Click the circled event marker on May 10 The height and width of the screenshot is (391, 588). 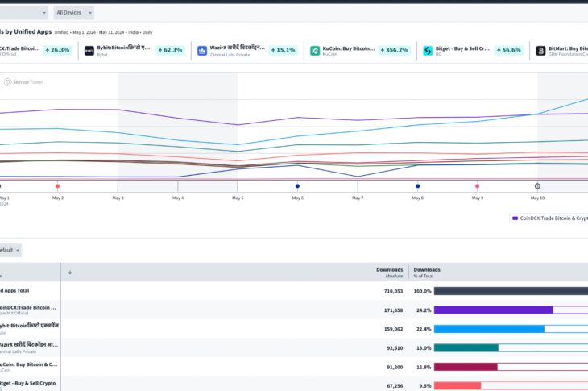pos(537,185)
